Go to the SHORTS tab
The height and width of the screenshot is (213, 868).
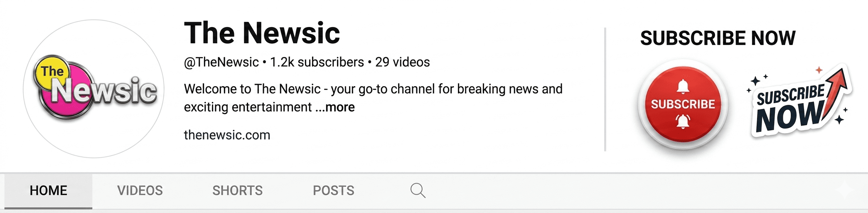237,191
